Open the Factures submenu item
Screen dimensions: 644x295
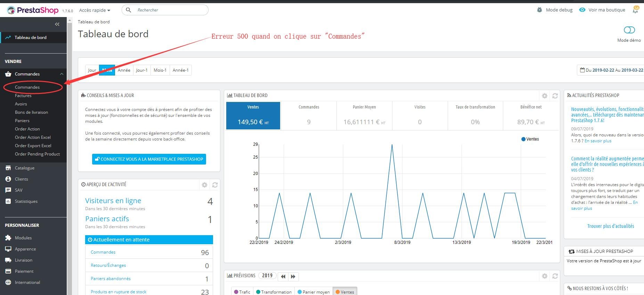point(23,96)
